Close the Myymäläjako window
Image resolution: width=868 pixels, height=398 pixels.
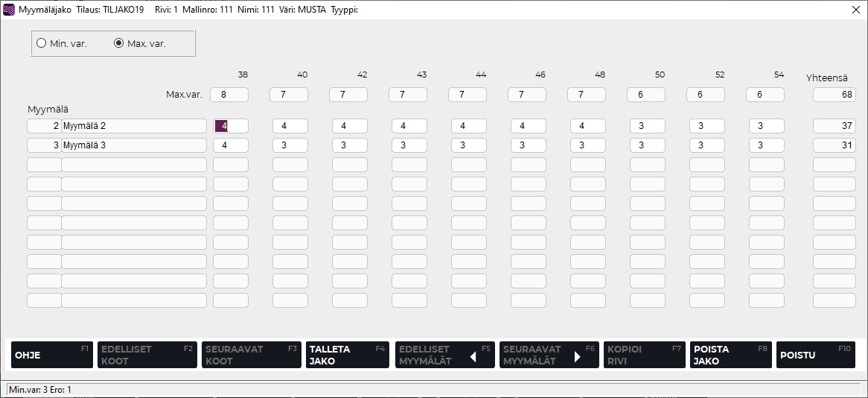coord(855,10)
